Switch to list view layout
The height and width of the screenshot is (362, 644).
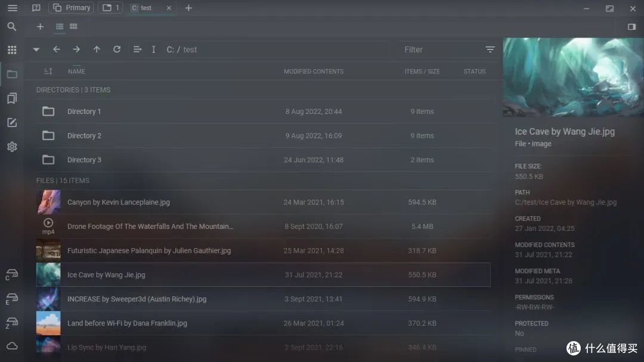60,27
